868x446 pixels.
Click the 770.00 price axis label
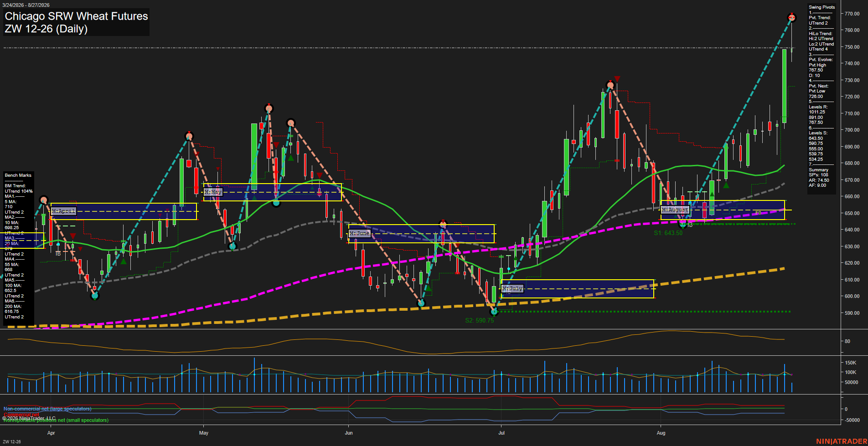click(x=852, y=14)
